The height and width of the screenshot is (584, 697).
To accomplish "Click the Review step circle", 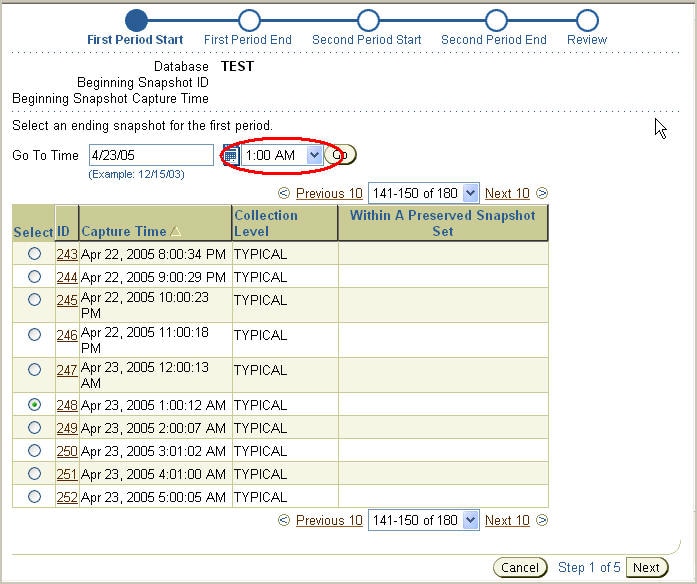I will [587, 20].
